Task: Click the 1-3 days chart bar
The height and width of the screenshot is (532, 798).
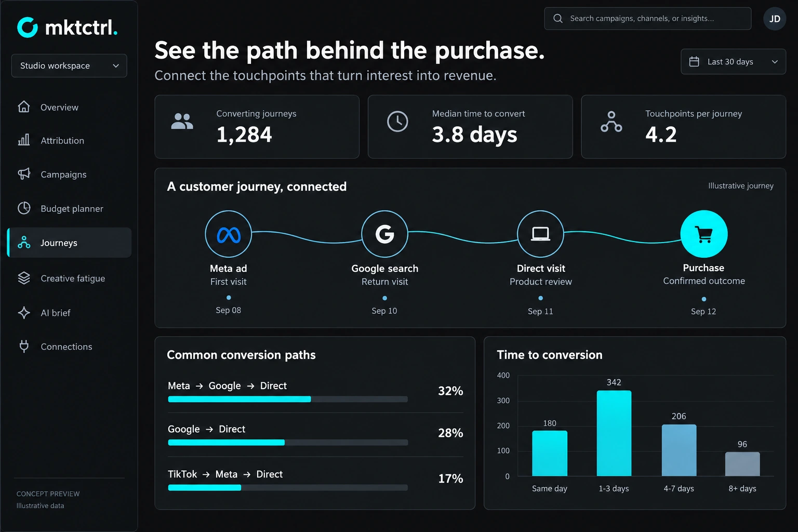Action: point(614,433)
